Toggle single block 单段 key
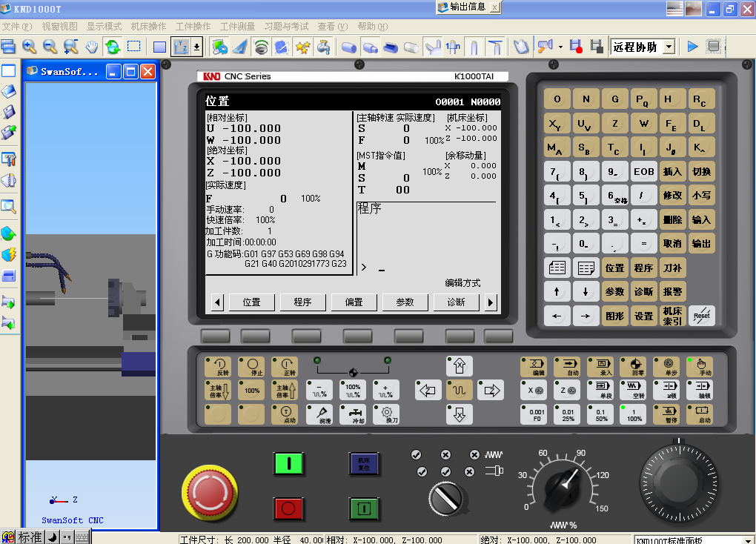This screenshot has width=756, height=544. (x=600, y=390)
